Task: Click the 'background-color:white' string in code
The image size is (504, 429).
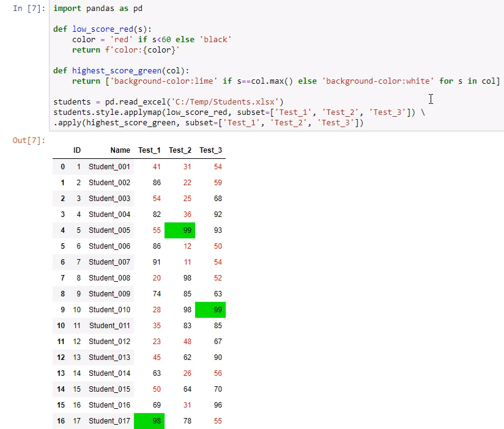Action: (x=377, y=81)
